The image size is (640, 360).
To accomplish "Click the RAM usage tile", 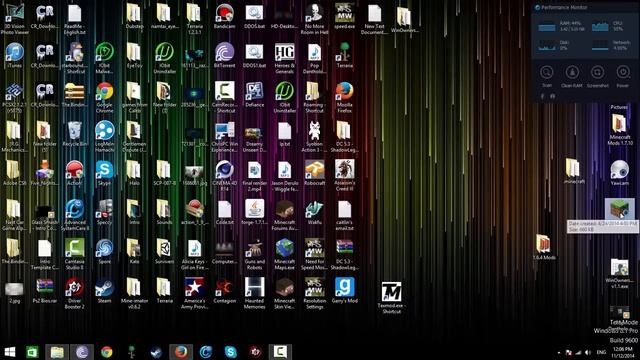I will [561, 26].
